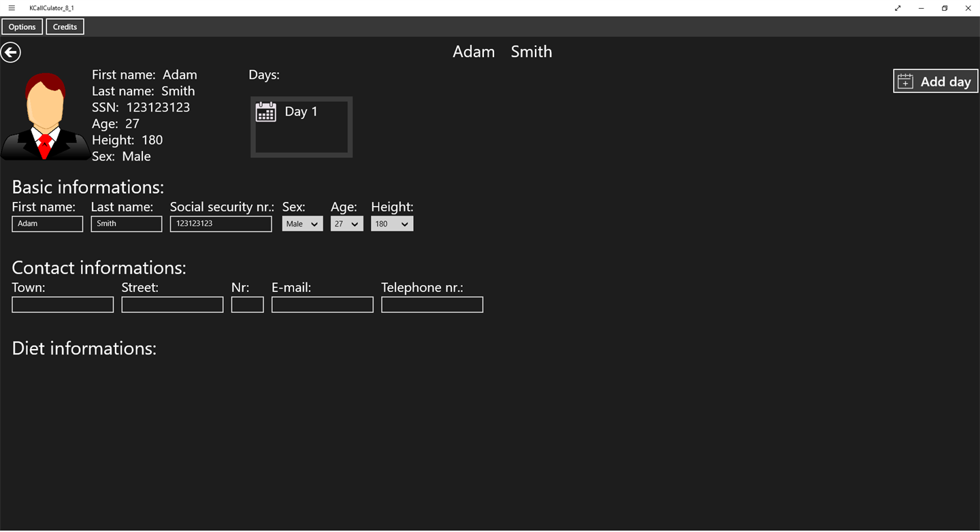Toggle the full screen arrows icon
980x532 pixels.
tap(898, 8)
